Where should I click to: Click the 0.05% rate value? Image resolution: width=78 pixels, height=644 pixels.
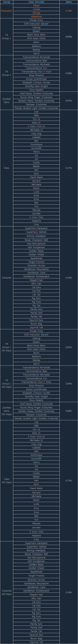pyautogui.click(x=69, y=37)
